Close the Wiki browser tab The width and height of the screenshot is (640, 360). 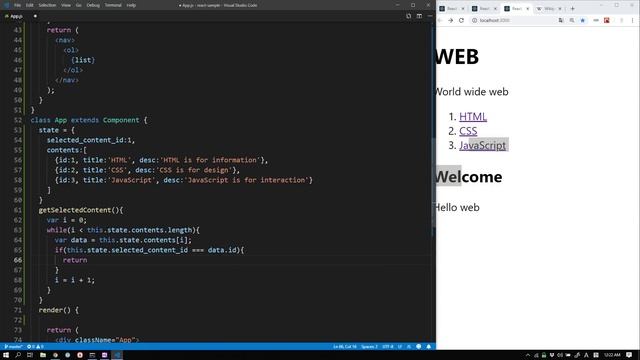(560, 9)
